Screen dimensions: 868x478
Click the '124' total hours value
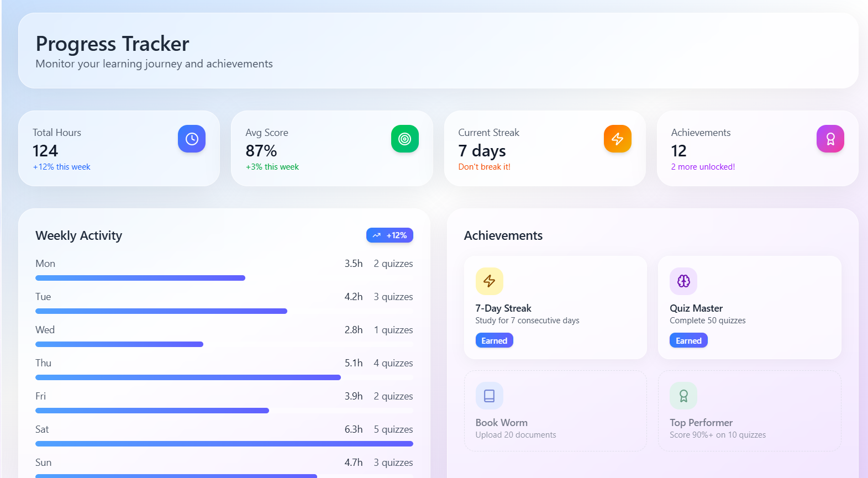point(45,151)
